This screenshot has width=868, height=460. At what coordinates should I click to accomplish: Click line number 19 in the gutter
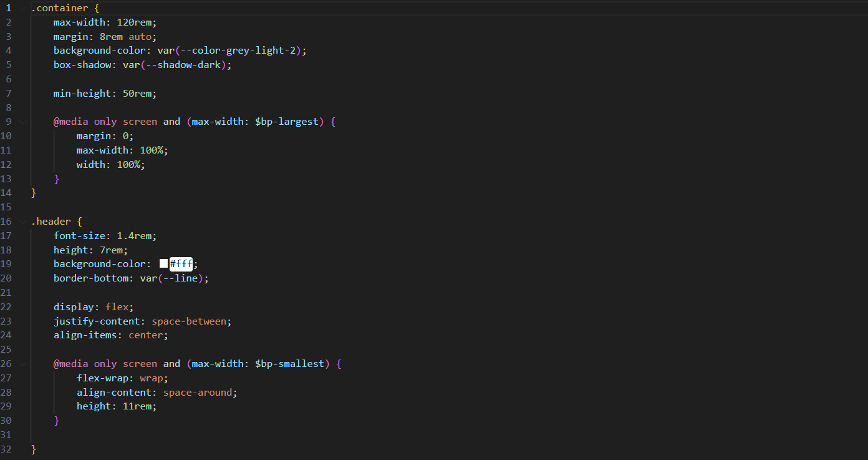6,264
